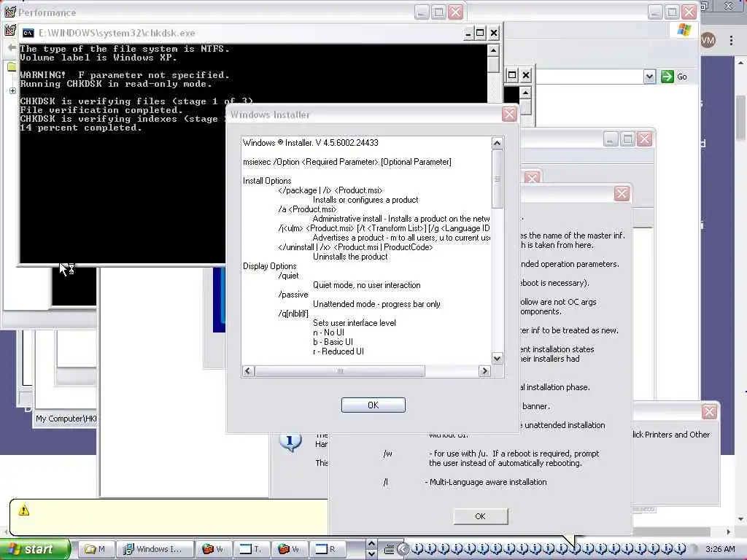Click the on-screen keyboard tray icon
Viewport: 747px width, 560px height.
click(390, 550)
